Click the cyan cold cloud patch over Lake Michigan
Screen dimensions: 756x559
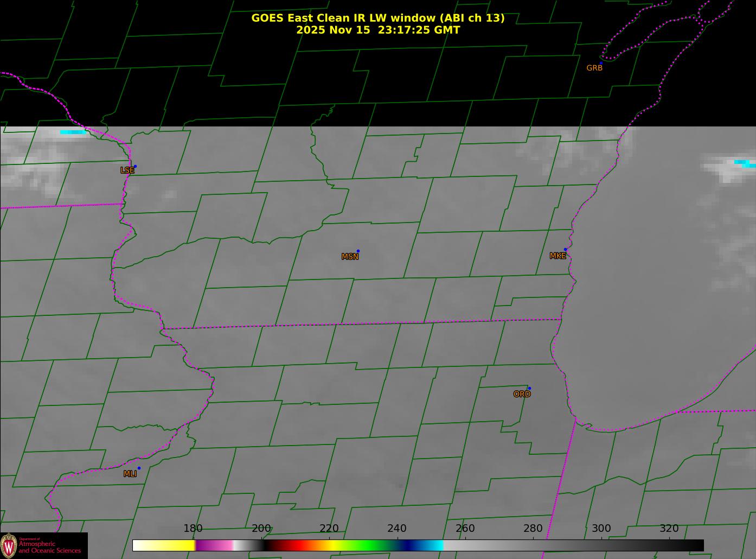[744, 163]
